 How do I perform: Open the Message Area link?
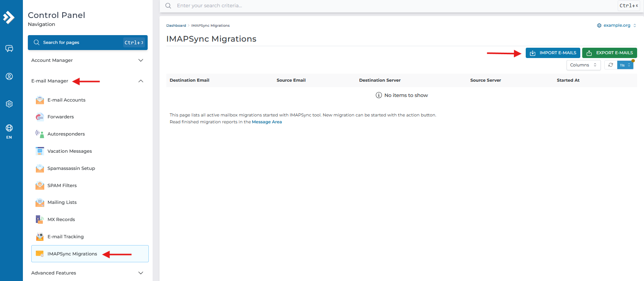click(x=267, y=122)
